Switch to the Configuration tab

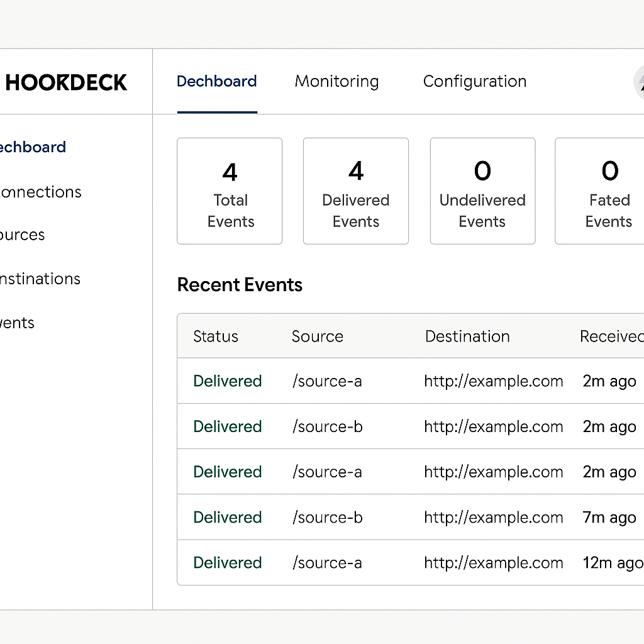474,82
